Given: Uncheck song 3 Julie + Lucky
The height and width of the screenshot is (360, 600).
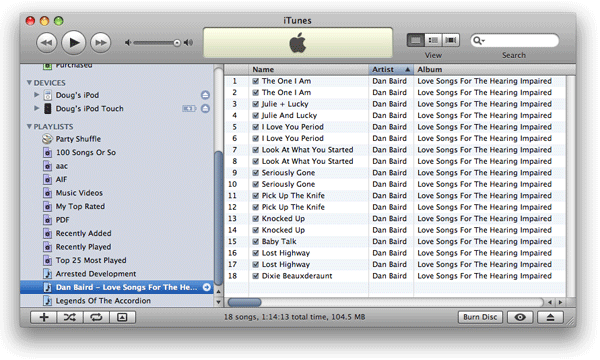Looking at the screenshot, I should 256,104.
